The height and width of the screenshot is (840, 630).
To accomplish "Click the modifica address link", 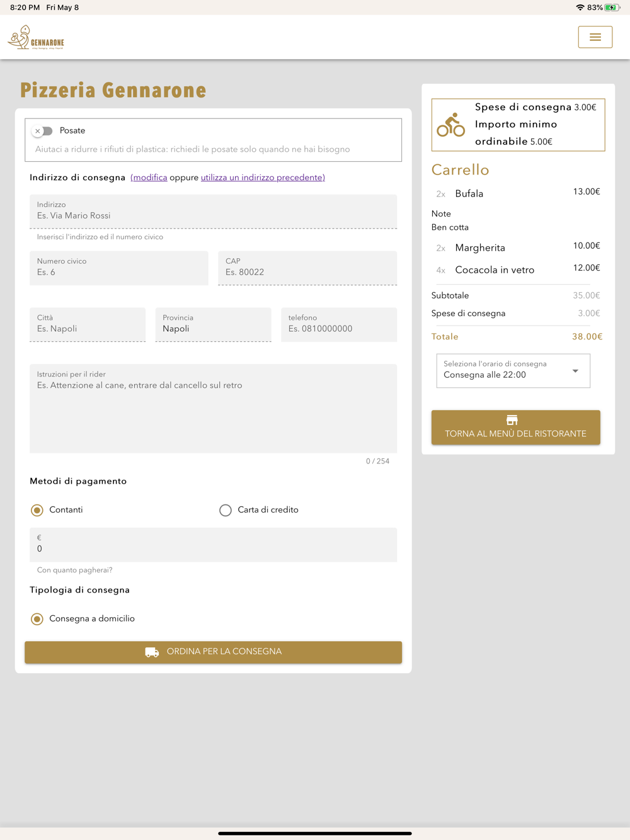I will point(149,178).
